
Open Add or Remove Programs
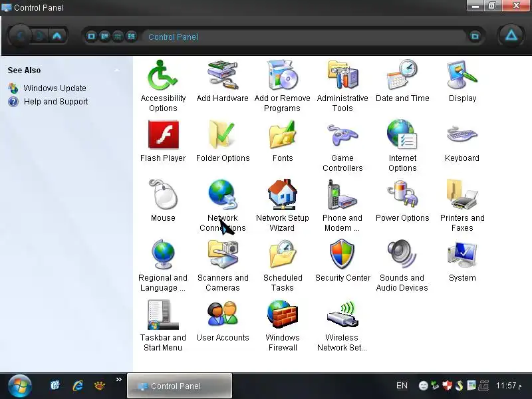(282, 86)
